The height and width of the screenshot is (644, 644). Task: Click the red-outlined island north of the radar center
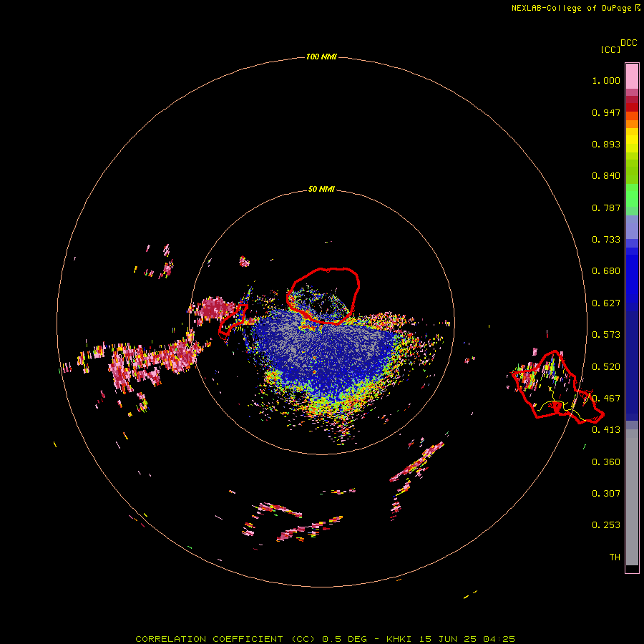click(323, 296)
